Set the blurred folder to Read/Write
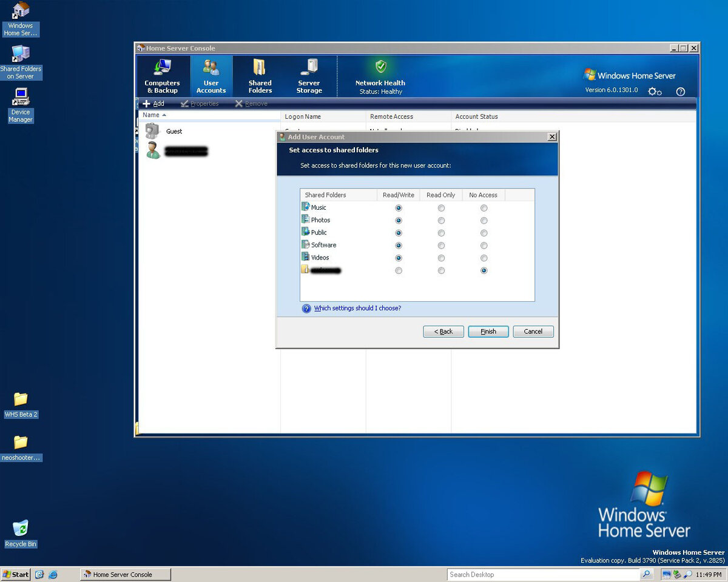 (x=399, y=271)
